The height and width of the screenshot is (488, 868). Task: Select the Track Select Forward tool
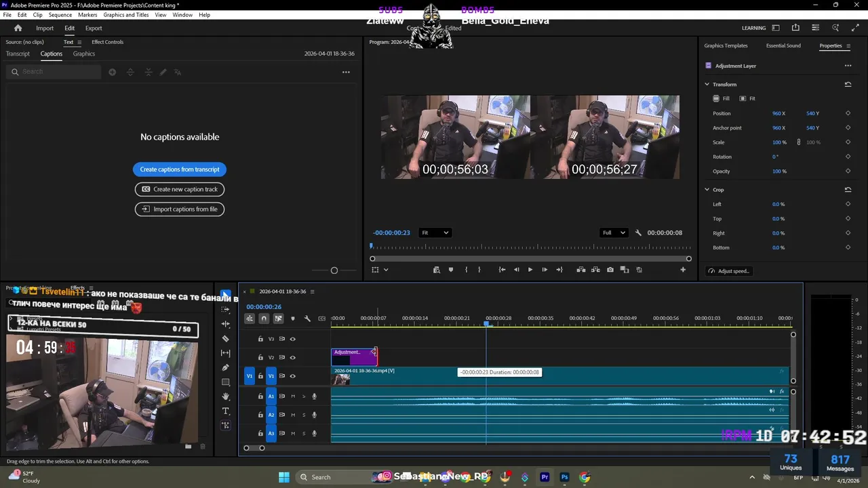point(226,309)
